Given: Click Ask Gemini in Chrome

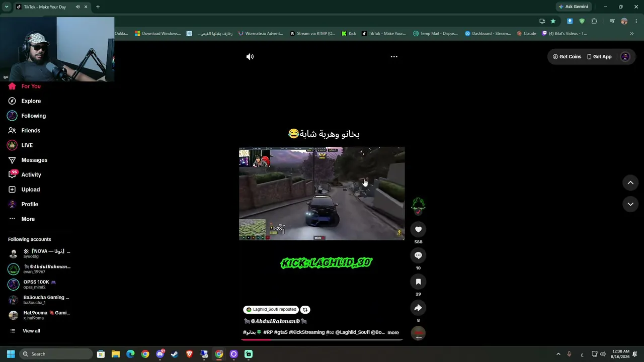Looking at the screenshot, I should pyautogui.click(x=573, y=7).
